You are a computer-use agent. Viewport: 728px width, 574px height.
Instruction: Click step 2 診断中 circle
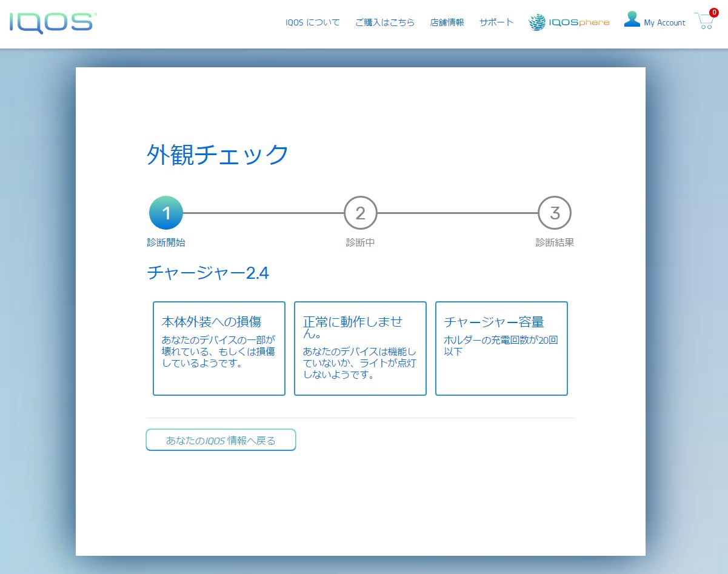pyautogui.click(x=361, y=213)
